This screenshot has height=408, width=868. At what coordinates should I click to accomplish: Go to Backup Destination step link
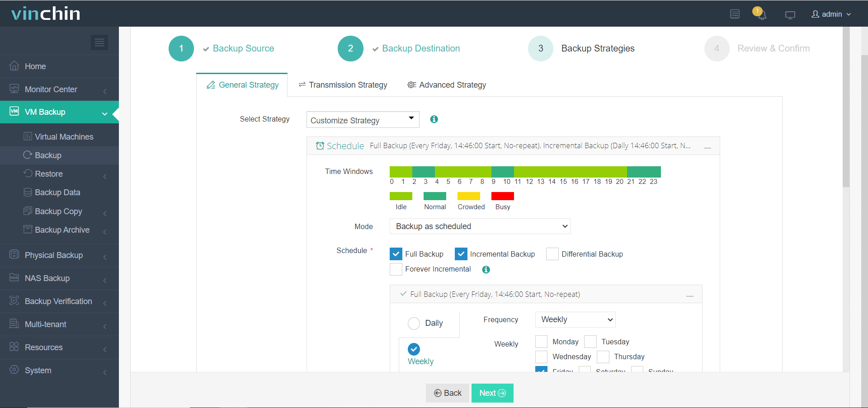tap(421, 48)
